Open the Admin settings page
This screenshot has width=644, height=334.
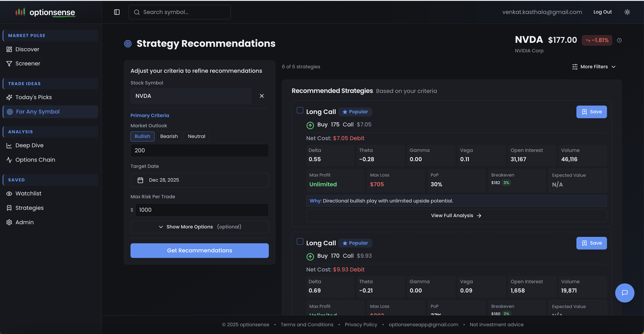(x=24, y=222)
